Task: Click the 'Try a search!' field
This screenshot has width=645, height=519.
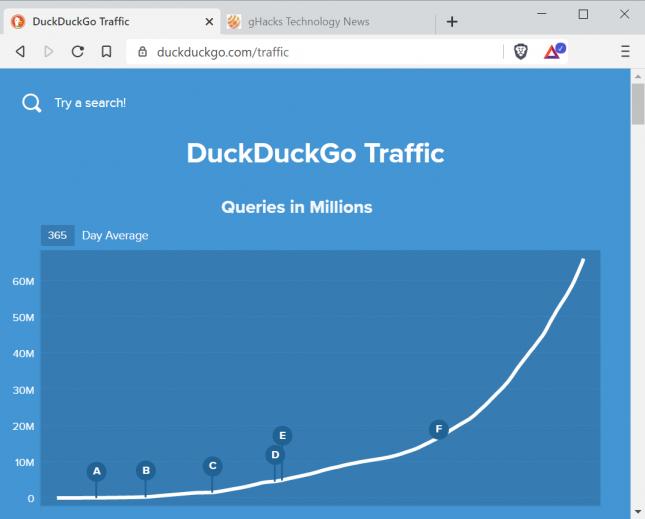Action: (90, 103)
